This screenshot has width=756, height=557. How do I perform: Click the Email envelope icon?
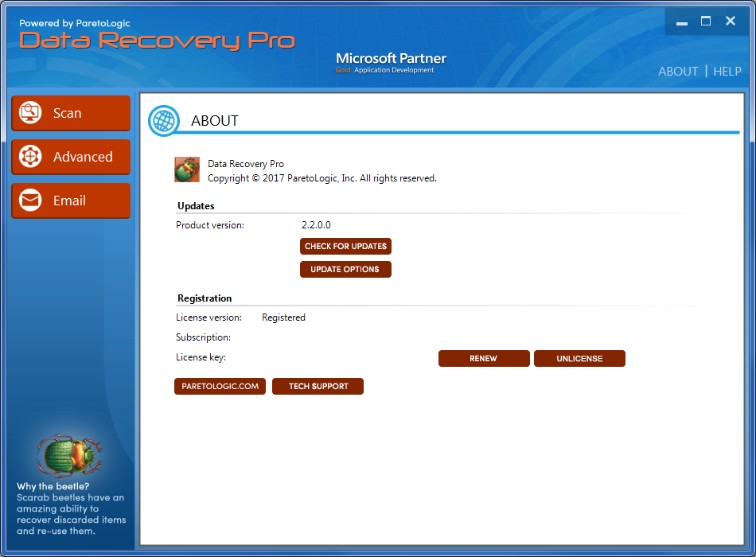(x=30, y=201)
